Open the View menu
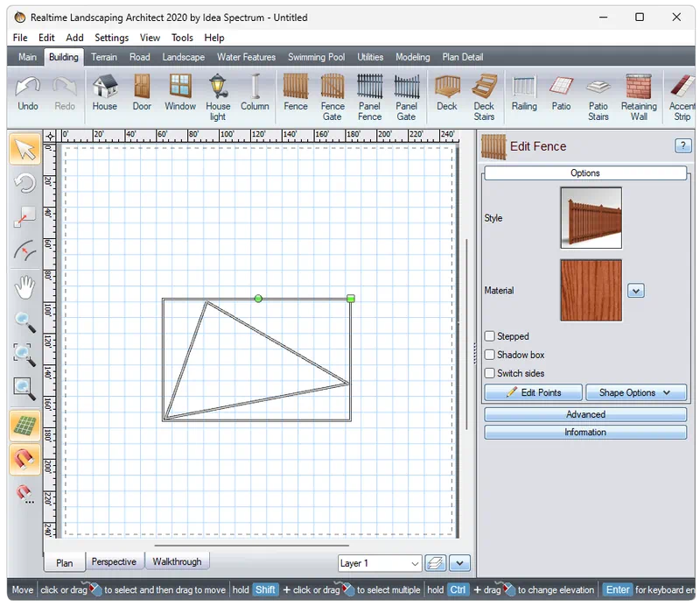The width and height of the screenshot is (700, 606). [150, 38]
